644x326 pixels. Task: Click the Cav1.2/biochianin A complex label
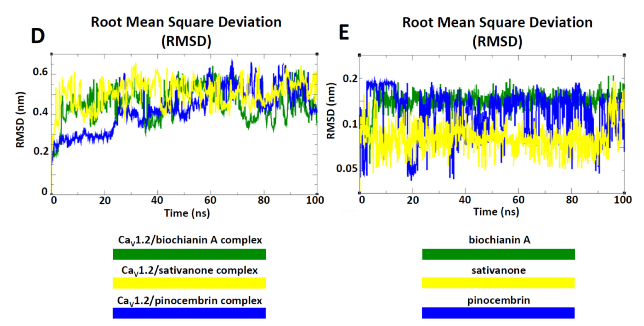click(190, 240)
